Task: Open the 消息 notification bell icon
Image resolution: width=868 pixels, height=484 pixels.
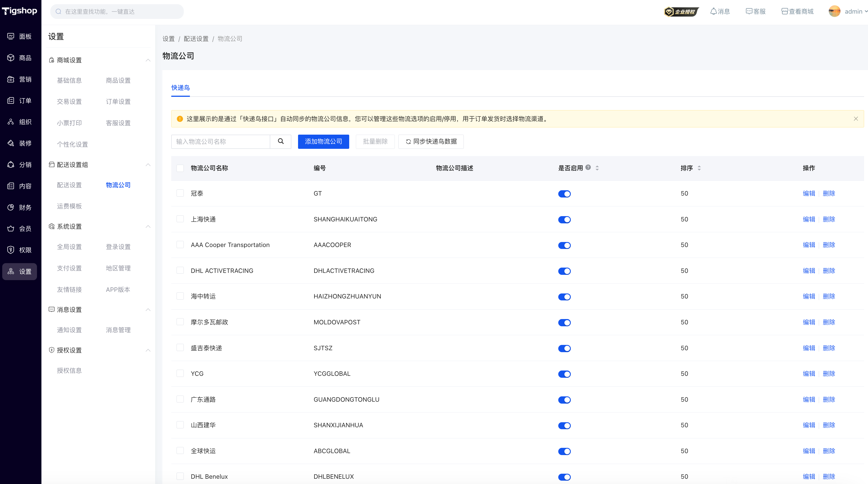Action: coord(713,11)
